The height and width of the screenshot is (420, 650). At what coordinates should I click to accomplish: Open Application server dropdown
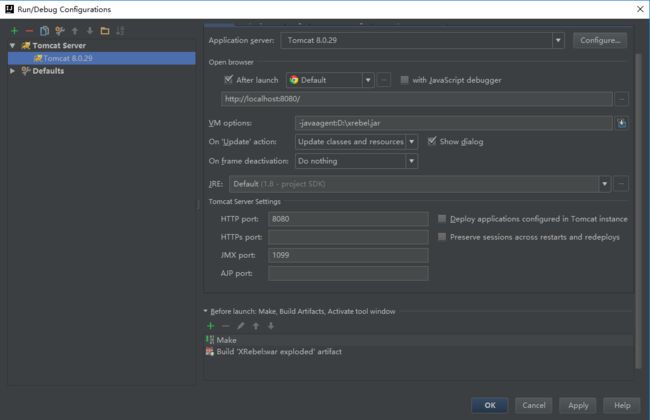(558, 40)
